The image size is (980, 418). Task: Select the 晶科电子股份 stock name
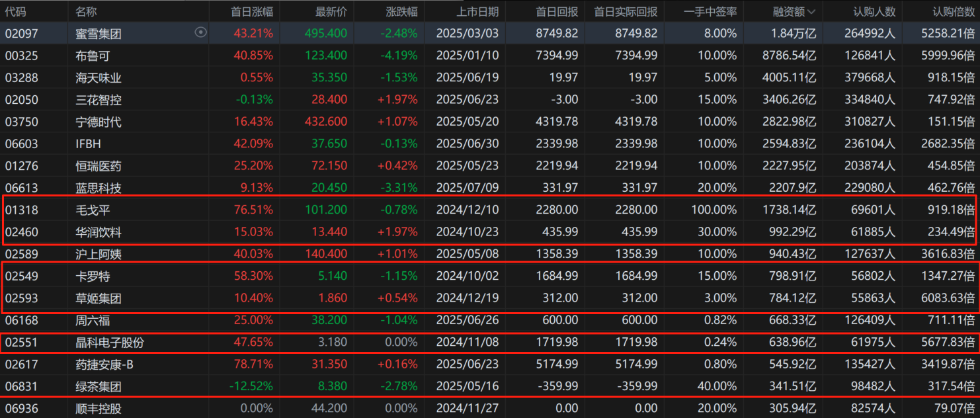click(109, 343)
